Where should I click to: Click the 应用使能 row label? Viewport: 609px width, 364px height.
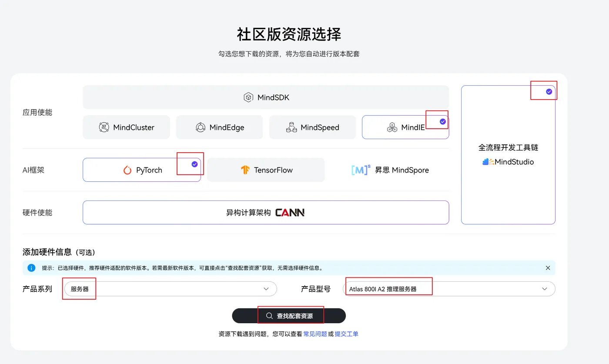[x=37, y=112]
